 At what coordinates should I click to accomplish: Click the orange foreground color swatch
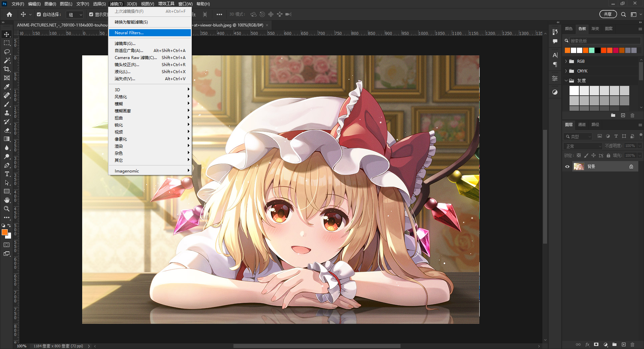point(4,232)
